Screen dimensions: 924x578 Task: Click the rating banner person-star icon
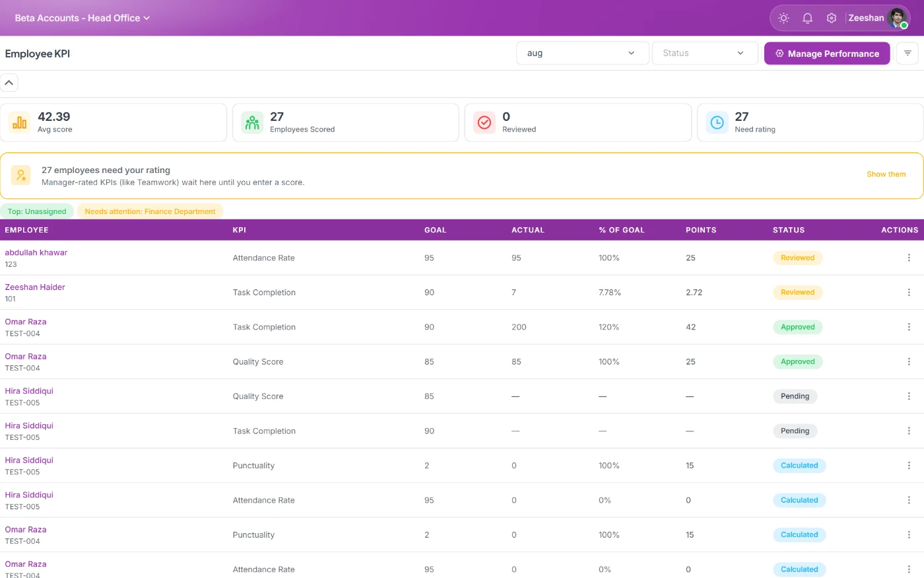tap(21, 175)
